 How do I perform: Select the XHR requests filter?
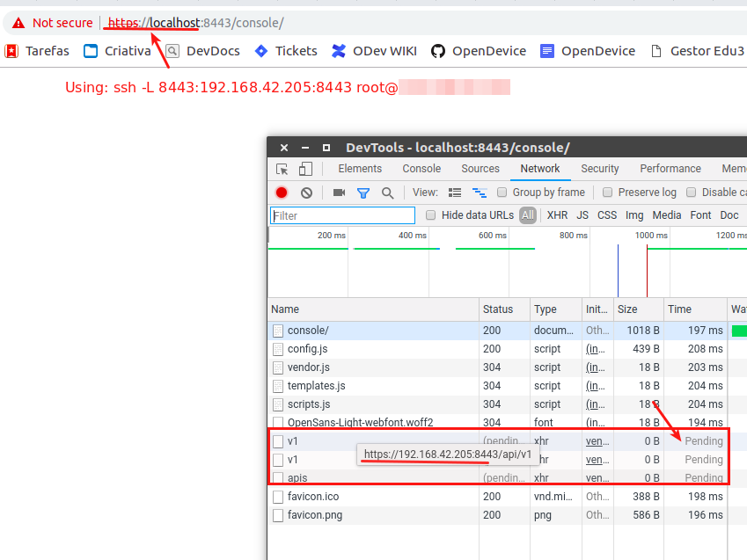557,215
